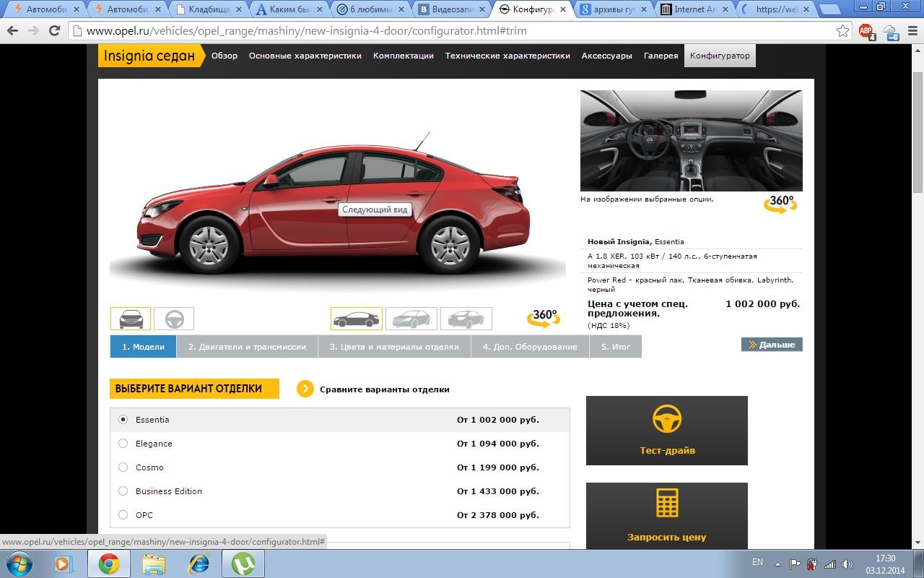Click the Chrome taskbar icon
Image resolution: width=924 pixels, height=578 pixels.
tap(109, 564)
